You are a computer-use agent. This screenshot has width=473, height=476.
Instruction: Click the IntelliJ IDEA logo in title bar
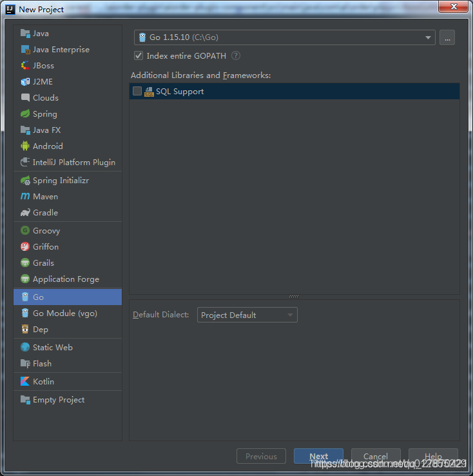pos(10,10)
